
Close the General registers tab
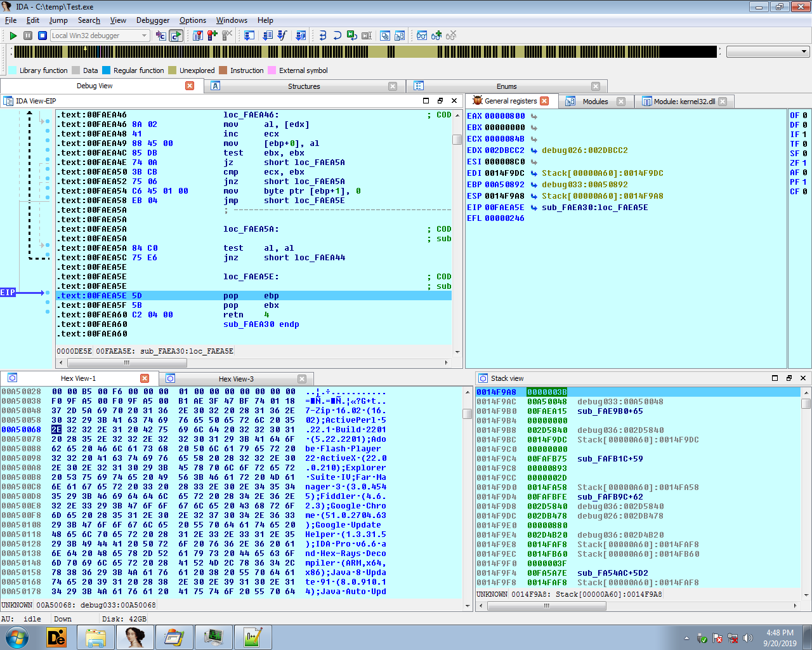(544, 101)
